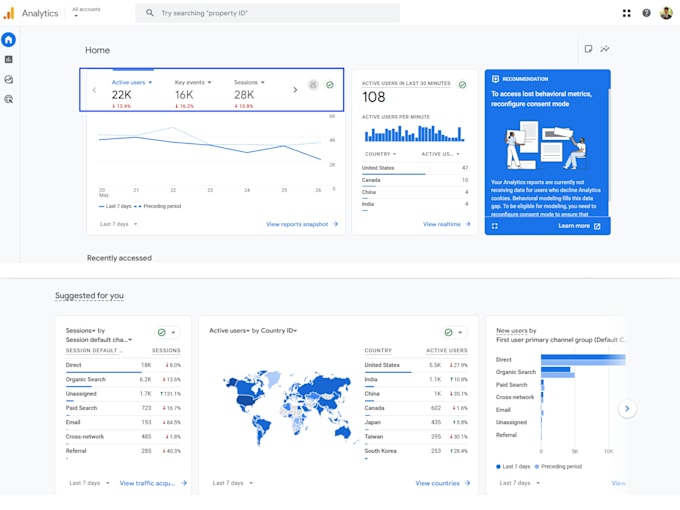680x510 pixels.
Task: Click the green check in Sessions card
Action: (162, 332)
